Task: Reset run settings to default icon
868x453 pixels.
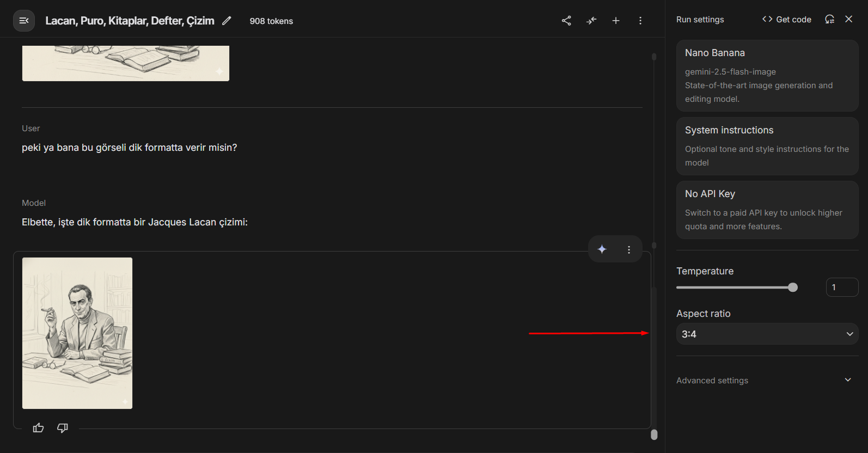Action: 829,19
